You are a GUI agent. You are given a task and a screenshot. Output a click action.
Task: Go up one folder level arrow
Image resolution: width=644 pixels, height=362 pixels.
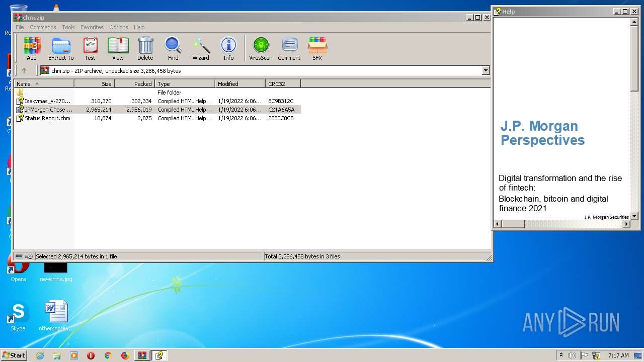coord(24,70)
